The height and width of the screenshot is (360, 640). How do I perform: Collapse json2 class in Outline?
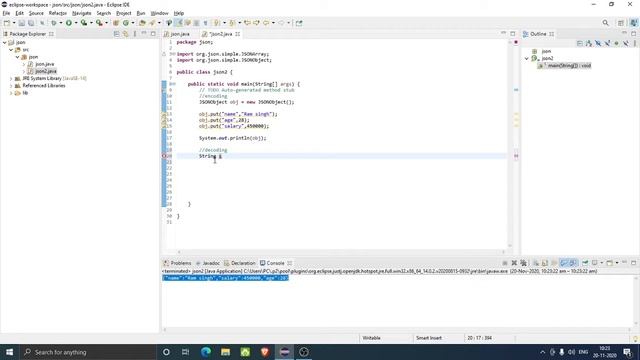(527, 58)
